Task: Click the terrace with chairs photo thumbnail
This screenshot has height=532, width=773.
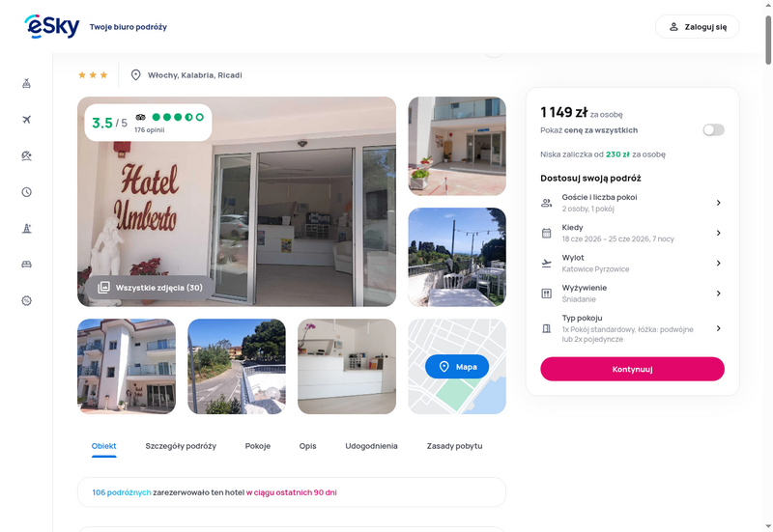Action: (457, 257)
